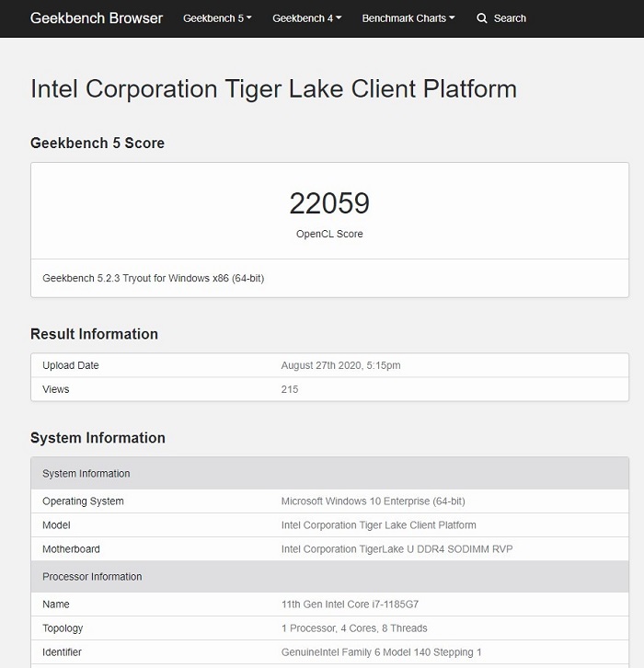Open the Benchmark Charts dropdown
The image size is (644, 668).
coord(408,18)
